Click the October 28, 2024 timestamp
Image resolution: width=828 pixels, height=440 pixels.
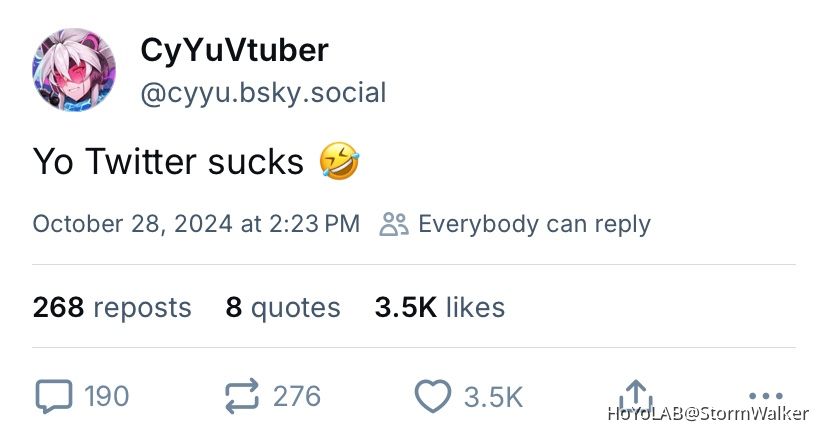click(196, 224)
